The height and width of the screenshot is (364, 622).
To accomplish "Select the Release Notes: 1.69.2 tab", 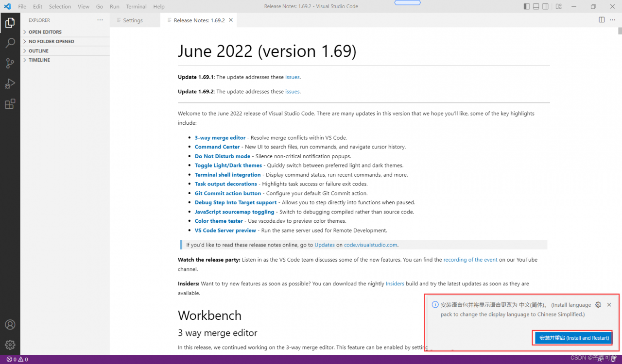I will [x=199, y=20].
